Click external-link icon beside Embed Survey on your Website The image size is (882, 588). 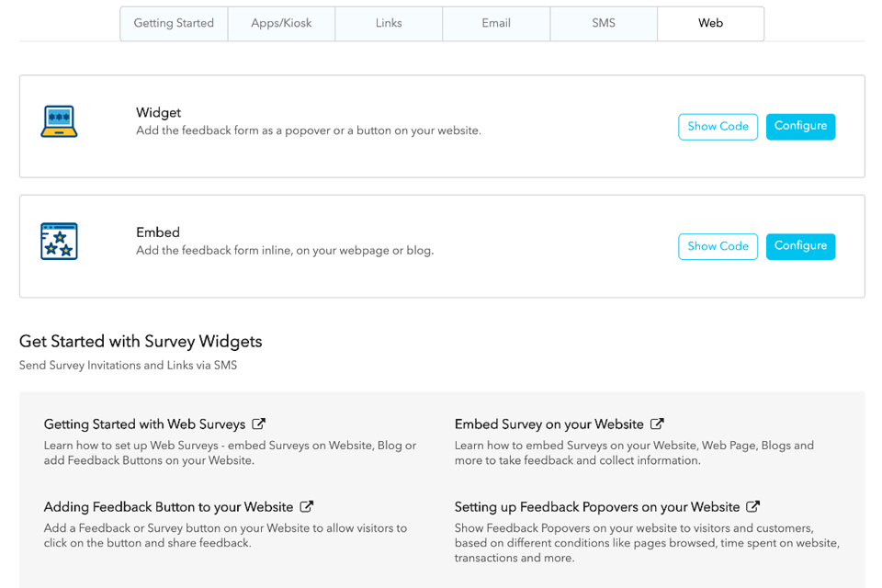point(657,424)
